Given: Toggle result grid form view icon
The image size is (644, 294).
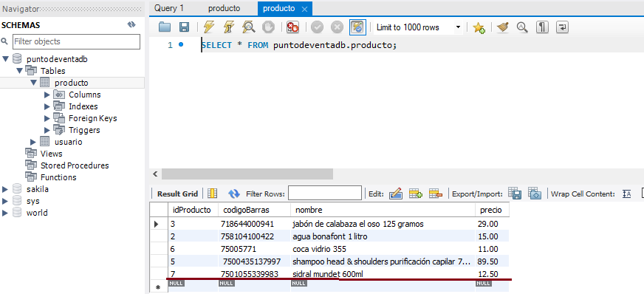Looking at the screenshot, I should (x=213, y=194).
